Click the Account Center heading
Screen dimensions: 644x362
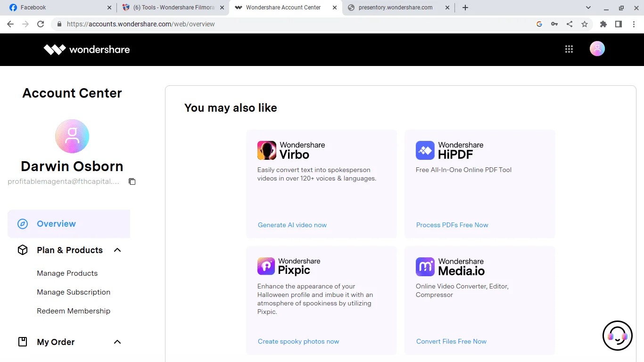pos(72,93)
